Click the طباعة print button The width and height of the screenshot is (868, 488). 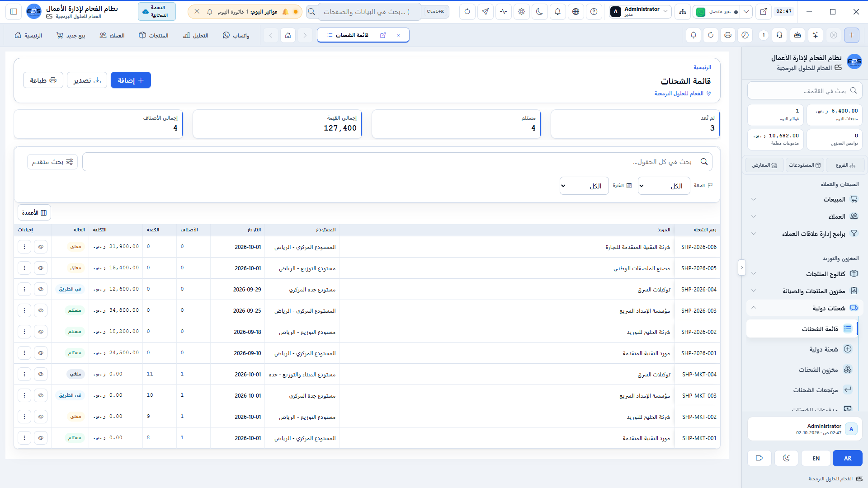43,80
